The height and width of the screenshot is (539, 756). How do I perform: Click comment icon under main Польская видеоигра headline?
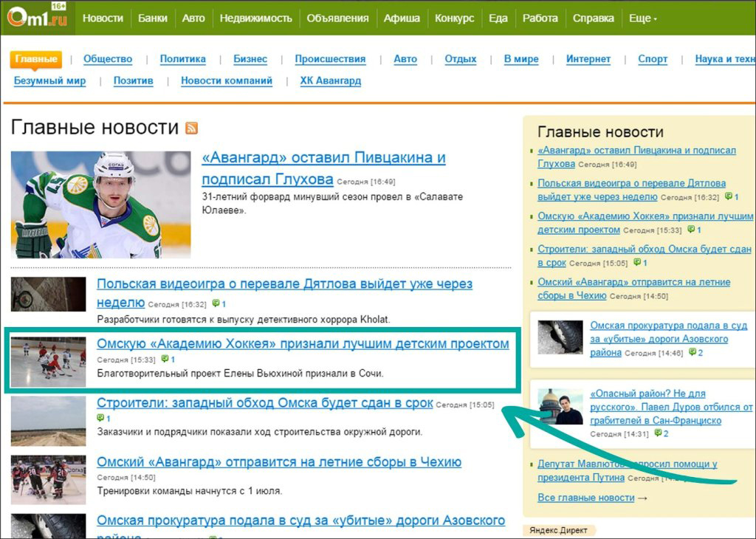(216, 303)
